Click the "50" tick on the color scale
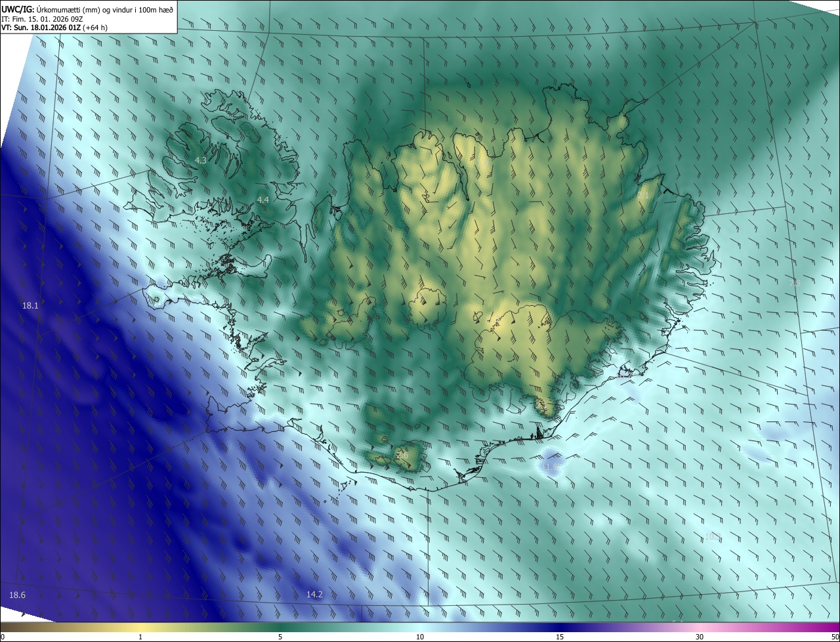 tap(835, 637)
